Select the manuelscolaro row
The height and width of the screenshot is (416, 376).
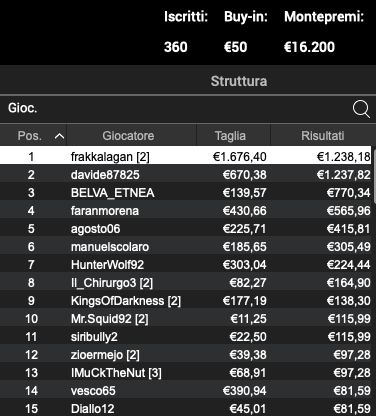(186, 246)
